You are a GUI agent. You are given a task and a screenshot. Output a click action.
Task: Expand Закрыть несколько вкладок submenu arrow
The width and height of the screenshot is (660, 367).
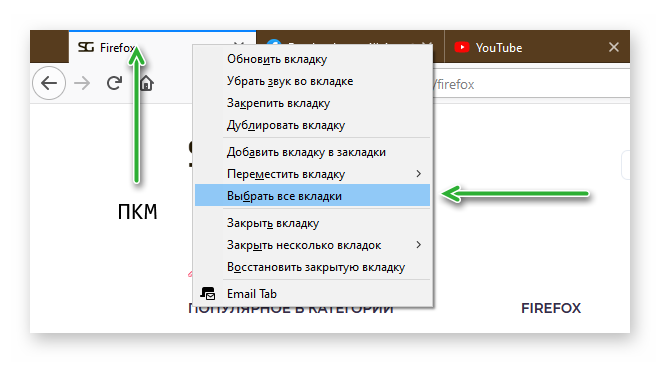pyautogui.click(x=418, y=245)
